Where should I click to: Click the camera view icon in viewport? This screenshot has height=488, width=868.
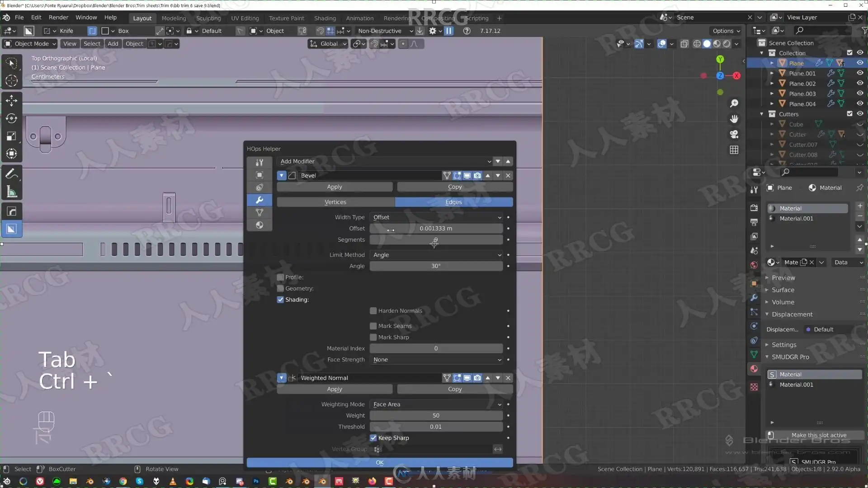pos(734,134)
